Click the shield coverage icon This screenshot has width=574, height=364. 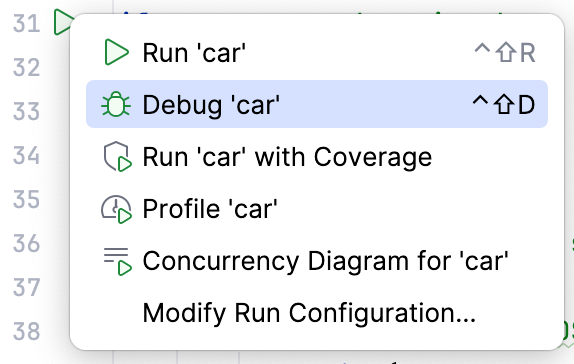(x=117, y=156)
